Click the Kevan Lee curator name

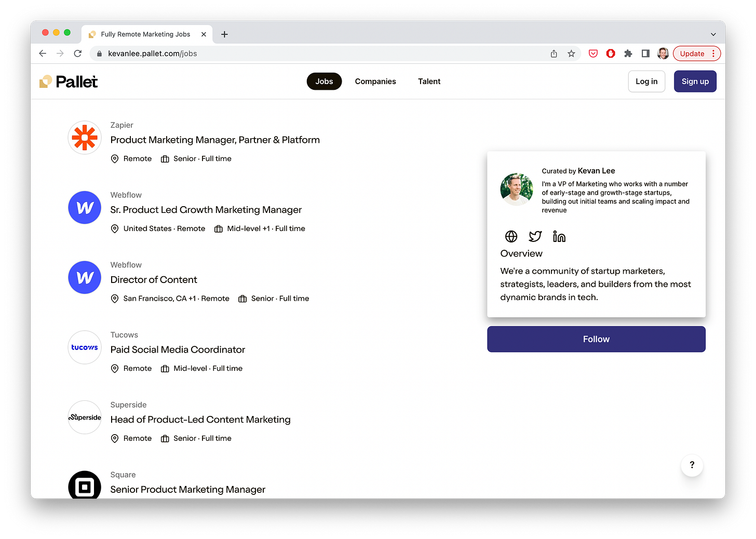click(596, 171)
